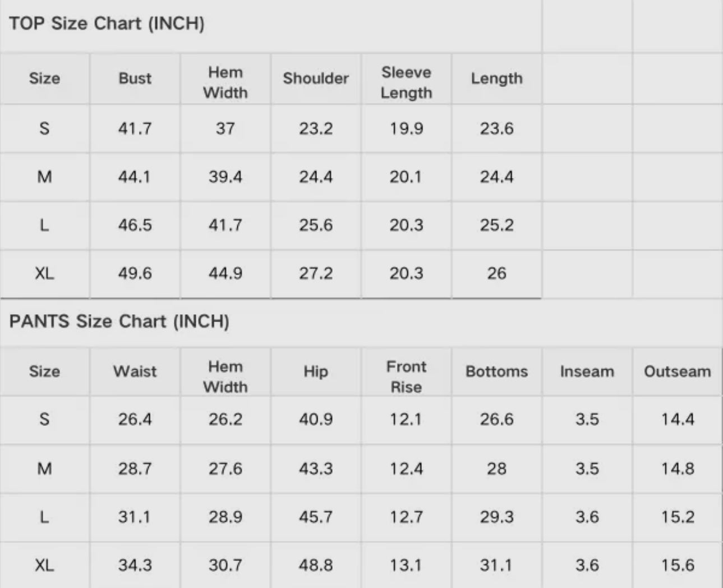Click the Hip column header

(316, 371)
